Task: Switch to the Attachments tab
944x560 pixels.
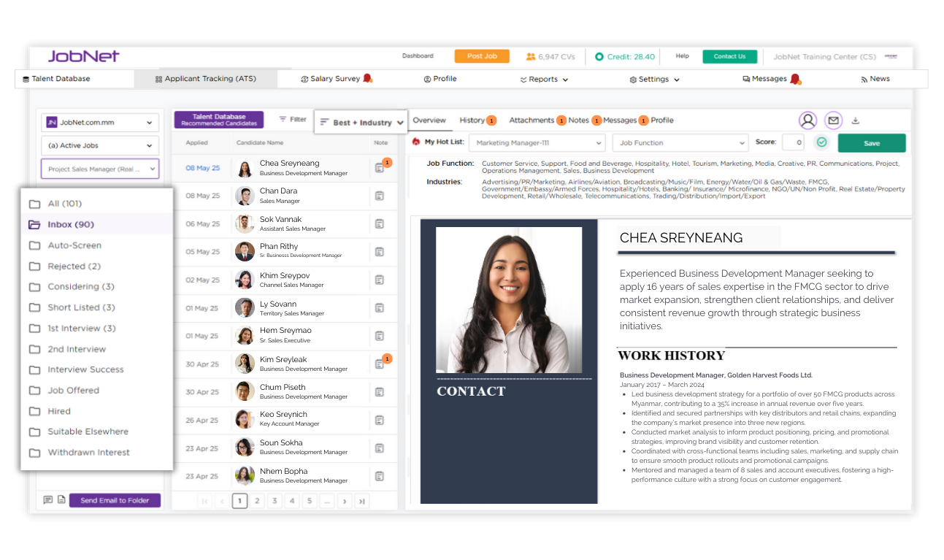Action: [x=532, y=120]
